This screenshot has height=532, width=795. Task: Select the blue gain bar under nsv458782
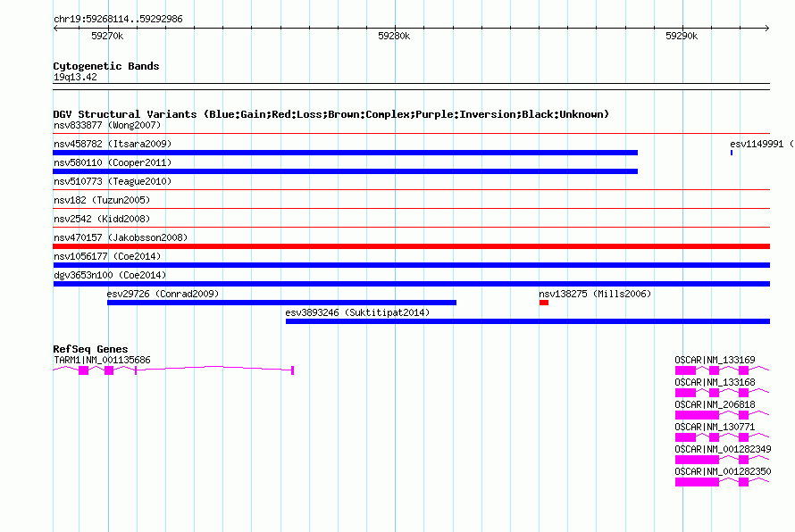point(346,153)
